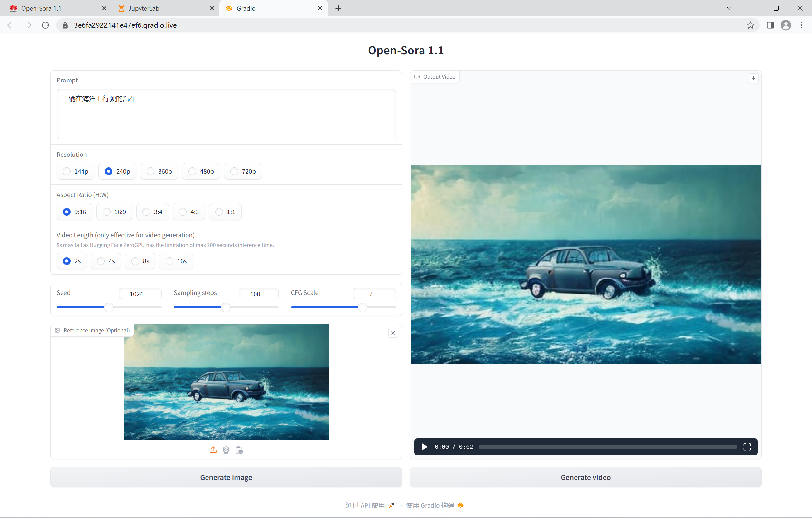Download the output video

pos(753,78)
